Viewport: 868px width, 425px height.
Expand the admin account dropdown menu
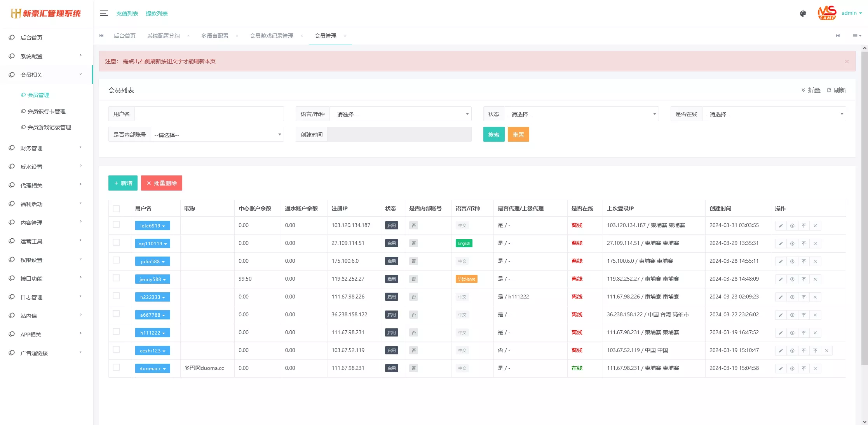click(x=851, y=13)
